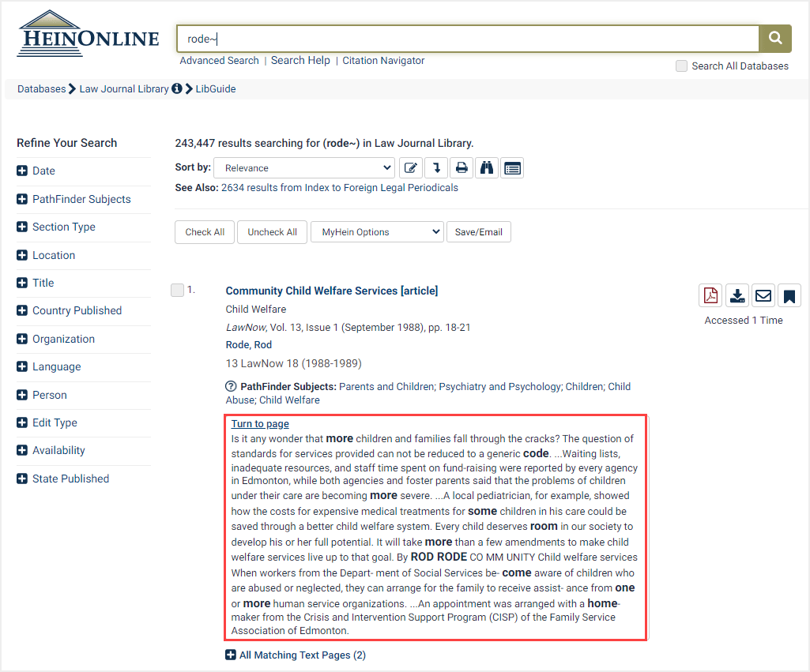Click the Accessed 1 Time text
The image size is (810, 672).
click(744, 320)
